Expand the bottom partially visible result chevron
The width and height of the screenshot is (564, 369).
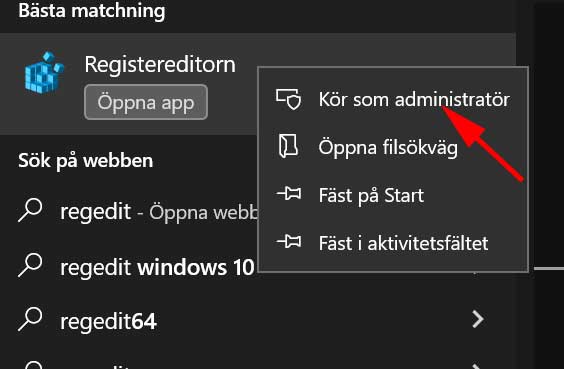(x=478, y=366)
